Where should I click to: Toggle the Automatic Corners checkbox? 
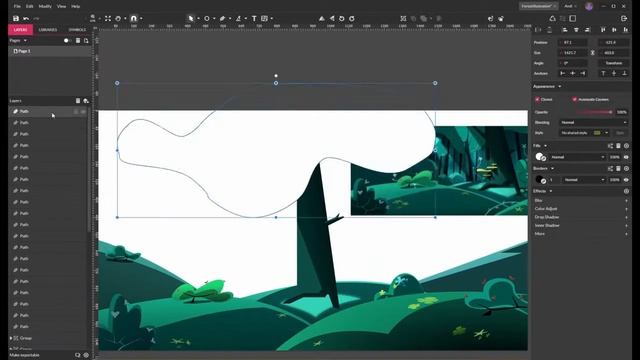(574, 100)
